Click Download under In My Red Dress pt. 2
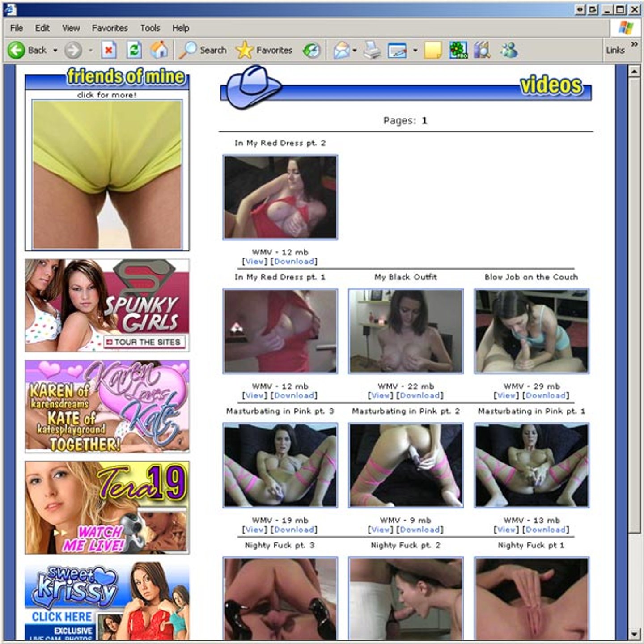This screenshot has width=644, height=644. coord(294,261)
